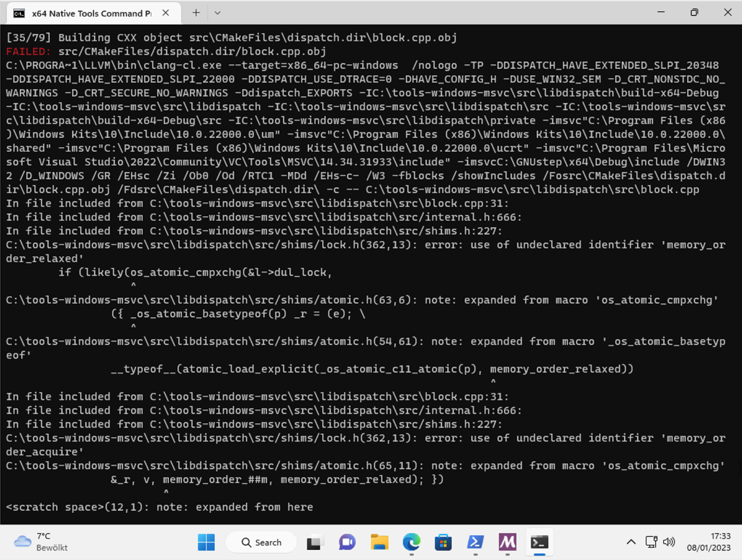
Task: Open the Windows Start menu
Action: pyautogui.click(x=206, y=542)
